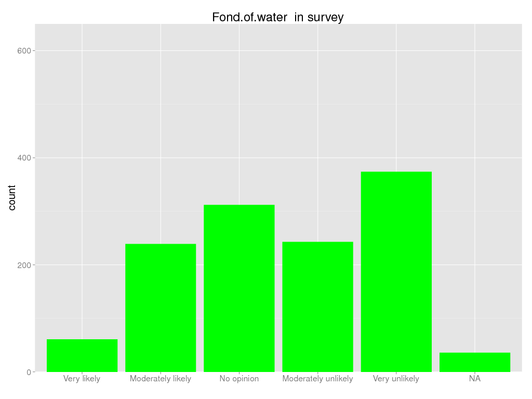
Task: Select the Moderately unlikely green bar
Action: pos(317,307)
